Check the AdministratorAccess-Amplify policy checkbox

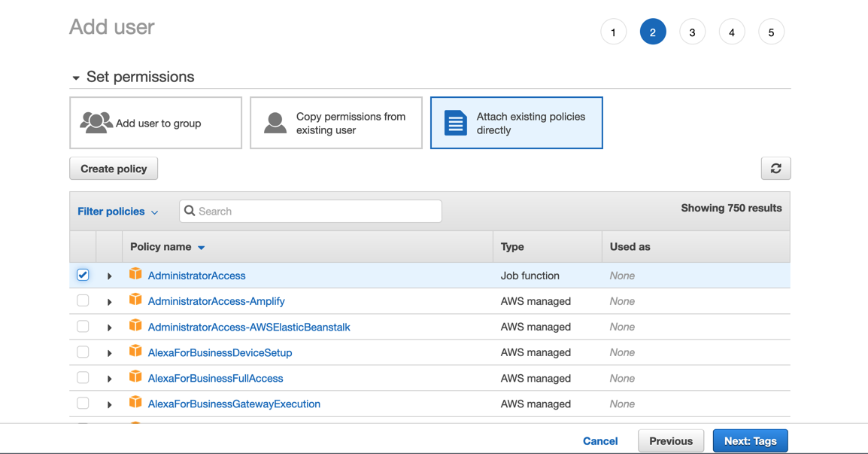[x=83, y=300]
